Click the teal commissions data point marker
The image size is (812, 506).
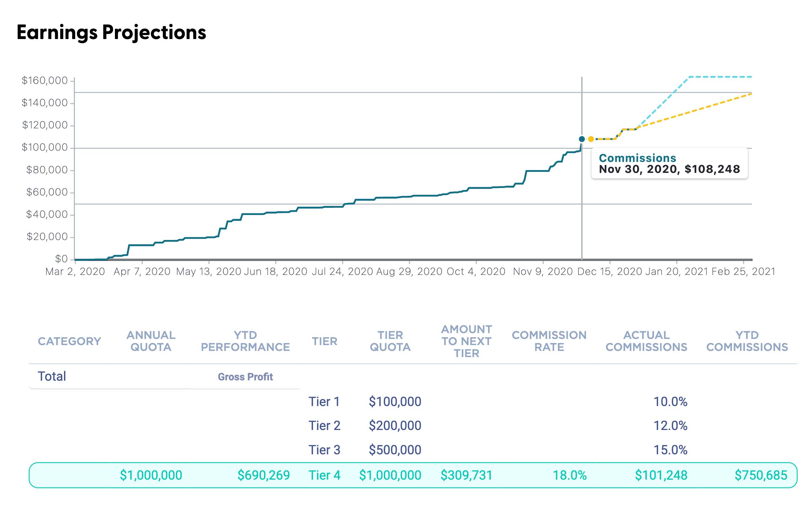click(x=581, y=139)
